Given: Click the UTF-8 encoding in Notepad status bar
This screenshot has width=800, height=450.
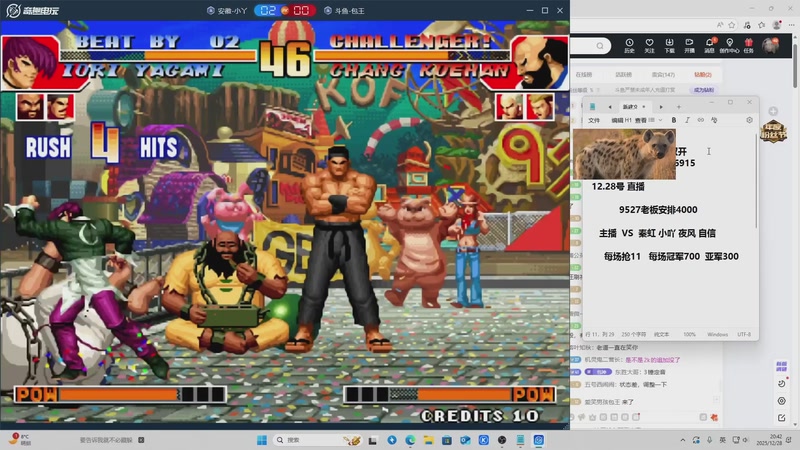Looking at the screenshot, I should [x=744, y=334].
